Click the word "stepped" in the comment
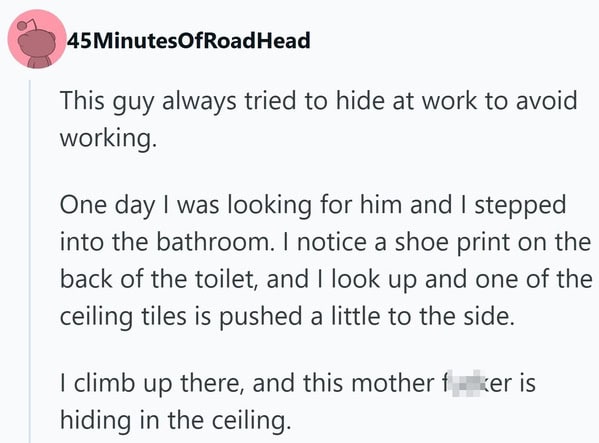 click(520, 206)
